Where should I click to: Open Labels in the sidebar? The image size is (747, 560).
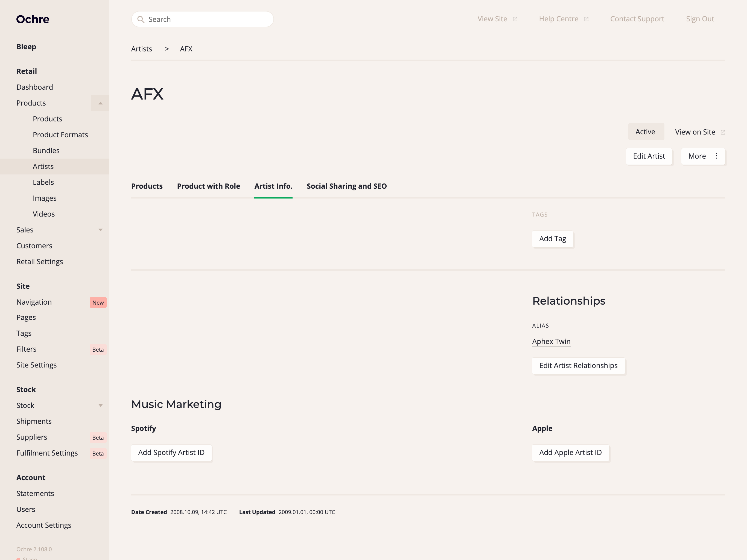click(43, 182)
